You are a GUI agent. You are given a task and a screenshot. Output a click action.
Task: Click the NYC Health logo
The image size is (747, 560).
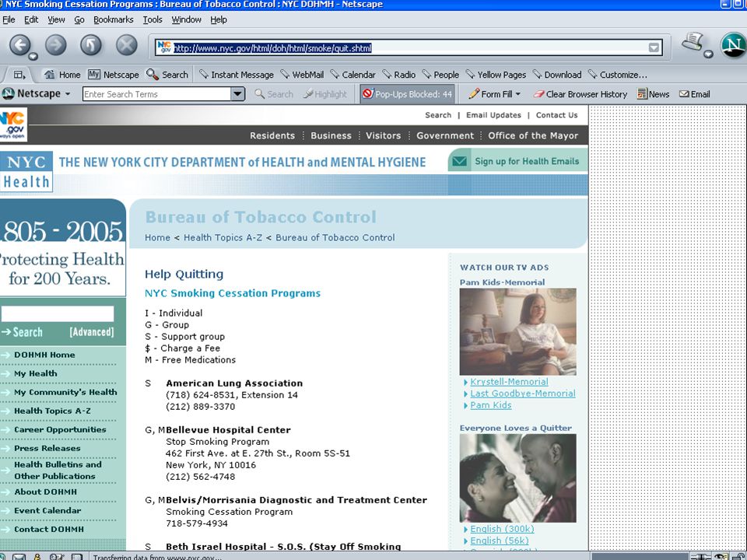click(x=26, y=172)
